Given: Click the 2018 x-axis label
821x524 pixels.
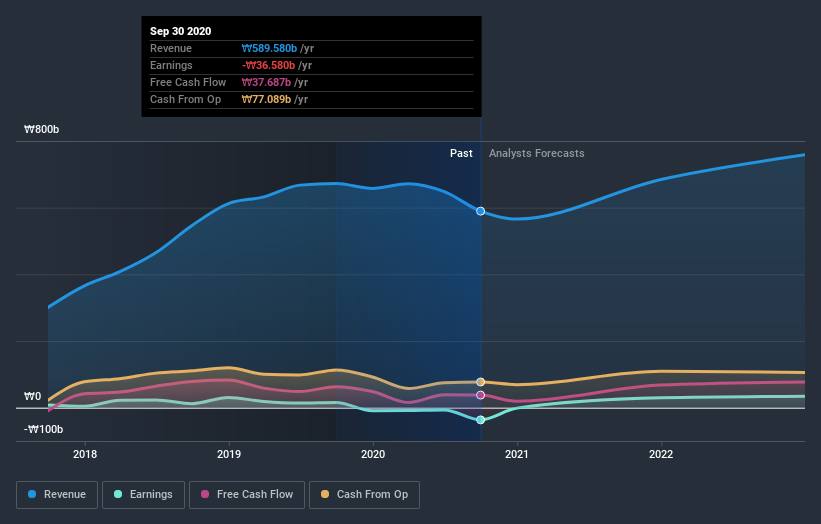Looking at the screenshot, I should click(x=85, y=454).
